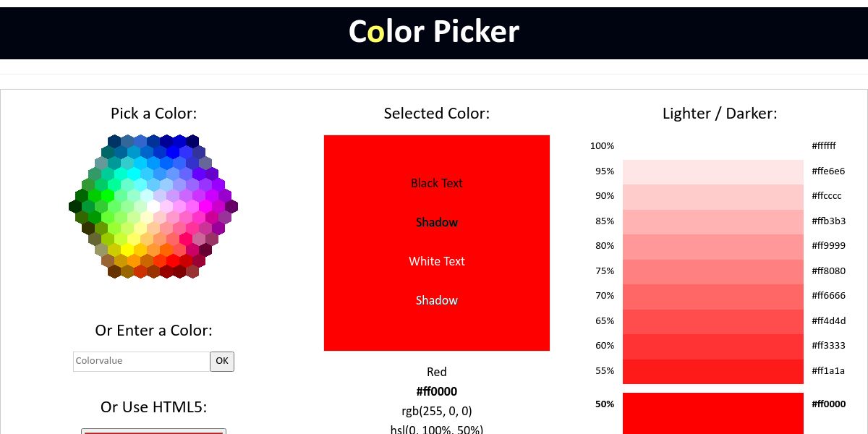Select the 60% lightness swatch #ff3333
868x434 pixels.
712,346
